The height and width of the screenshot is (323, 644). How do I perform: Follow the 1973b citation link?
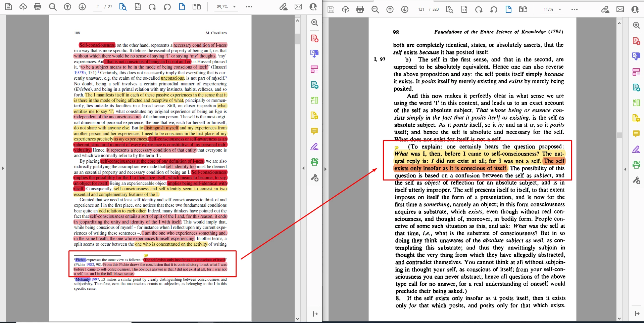point(80,73)
